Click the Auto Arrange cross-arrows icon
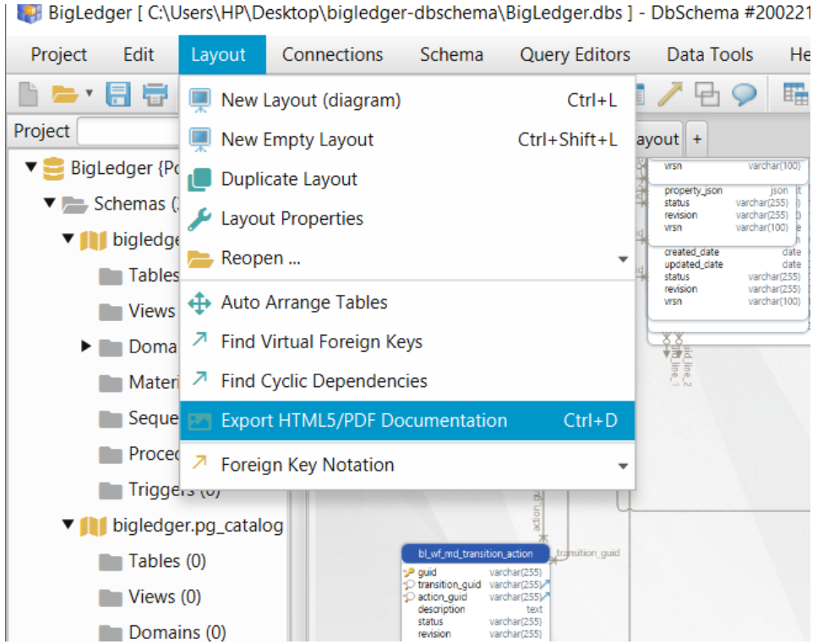Screen dimensions: 818x644 click(x=199, y=303)
